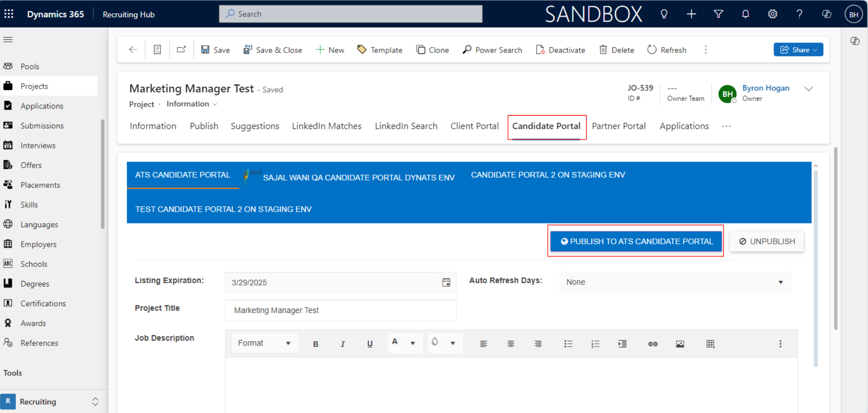Insert bulleted list in editor
868x413 pixels.
(568, 344)
